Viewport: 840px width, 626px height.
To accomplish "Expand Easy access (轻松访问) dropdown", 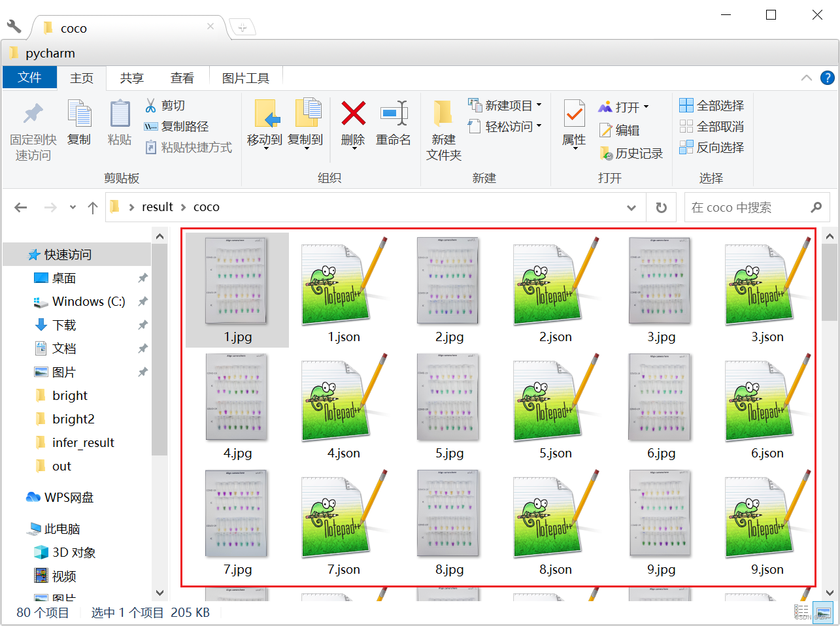I will pos(539,125).
